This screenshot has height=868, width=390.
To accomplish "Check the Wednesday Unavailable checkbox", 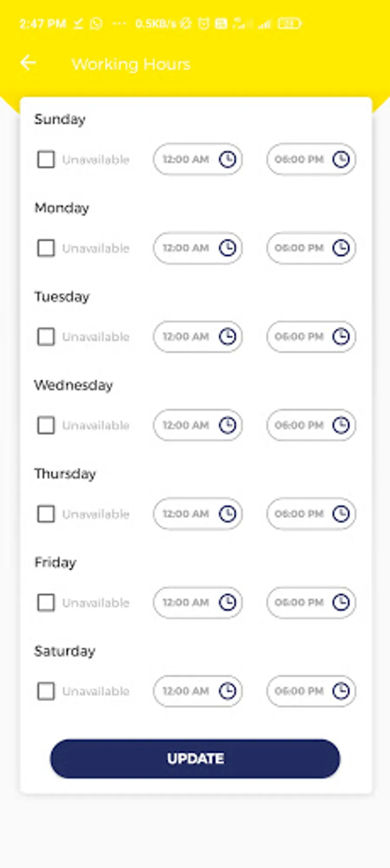I will pos(46,425).
